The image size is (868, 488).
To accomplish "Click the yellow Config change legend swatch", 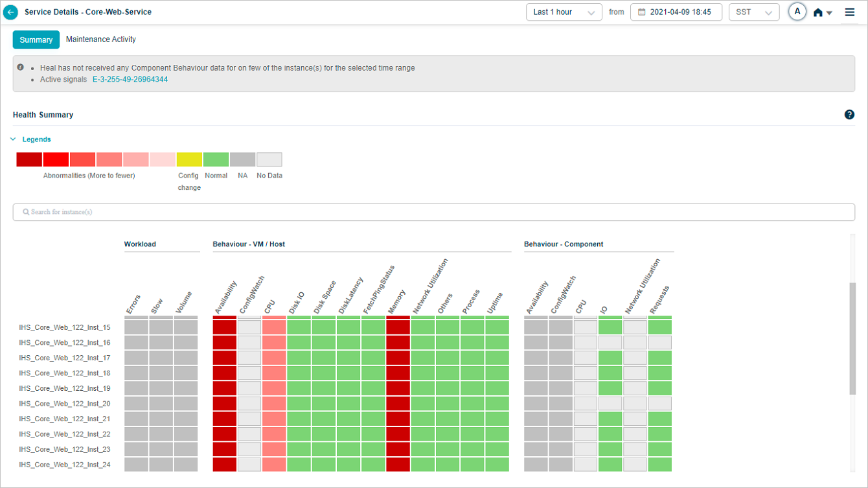I will click(x=189, y=159).
